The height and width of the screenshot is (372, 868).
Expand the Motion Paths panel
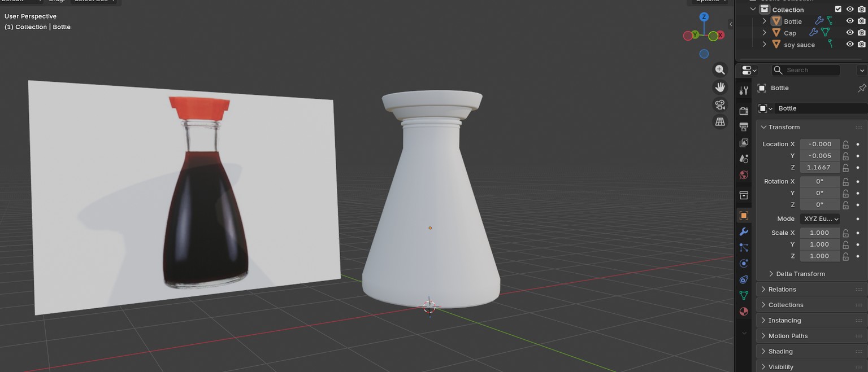[763, 336]
